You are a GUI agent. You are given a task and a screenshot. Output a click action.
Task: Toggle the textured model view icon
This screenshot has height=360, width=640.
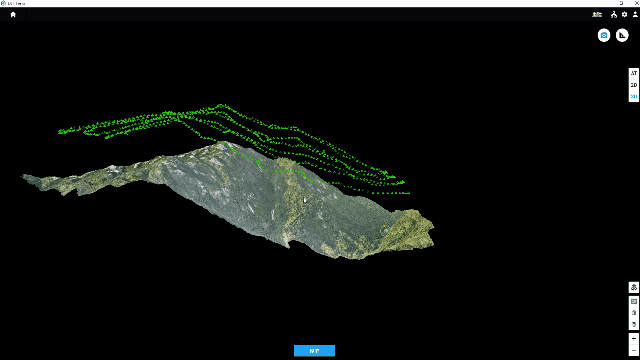(x=633, y=324)
